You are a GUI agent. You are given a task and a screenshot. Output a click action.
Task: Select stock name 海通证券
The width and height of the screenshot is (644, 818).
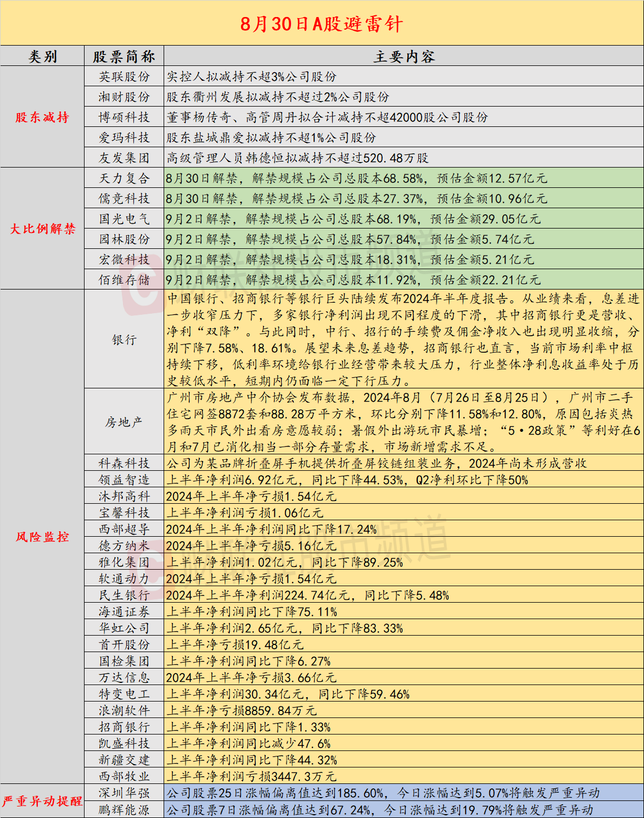coord(124,611)
